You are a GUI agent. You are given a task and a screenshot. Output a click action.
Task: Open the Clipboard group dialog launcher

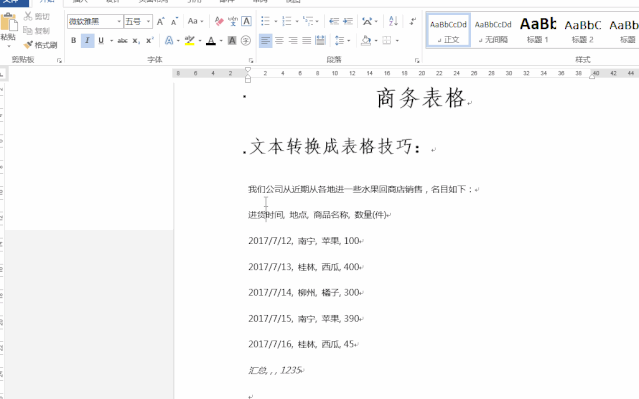(59, 60)
